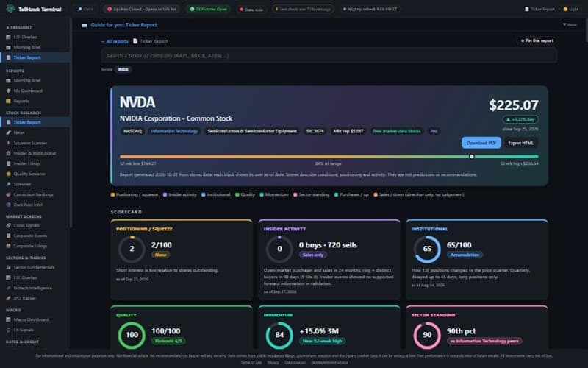Click the 52-week range position marker
Viewport: 588px width, 368px height.
tap(472, 157)
